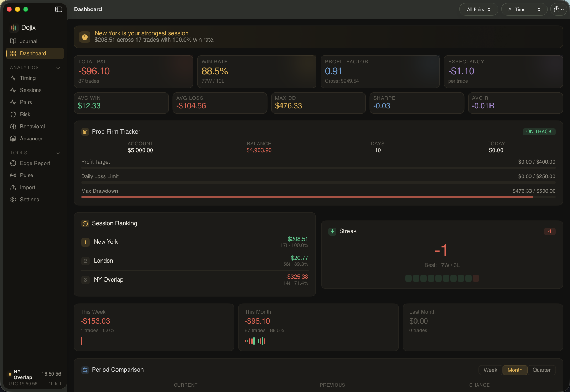Open the Settings gear icon
Screen dimensions: 570x392
pos(13,200)
